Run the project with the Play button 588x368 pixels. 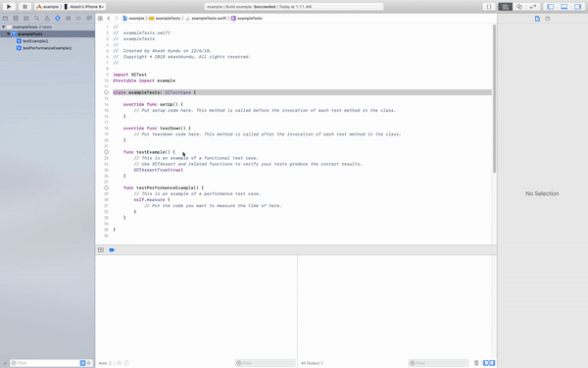(9, 7)
